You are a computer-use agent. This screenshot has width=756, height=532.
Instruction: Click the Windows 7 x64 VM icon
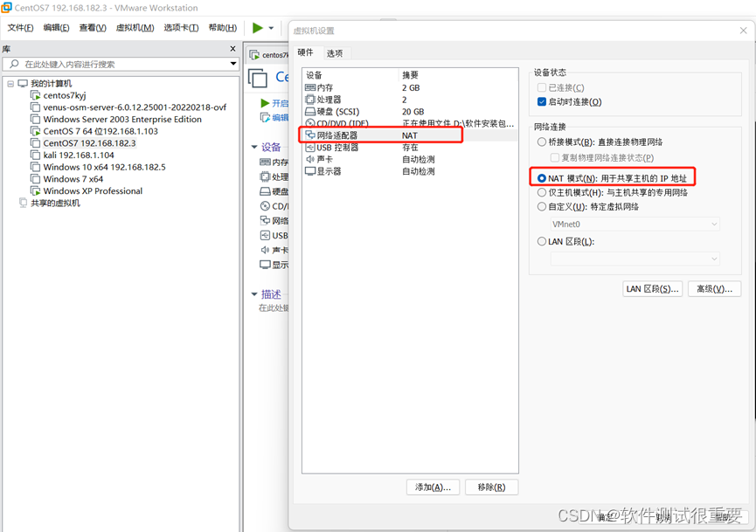[35, 179]
